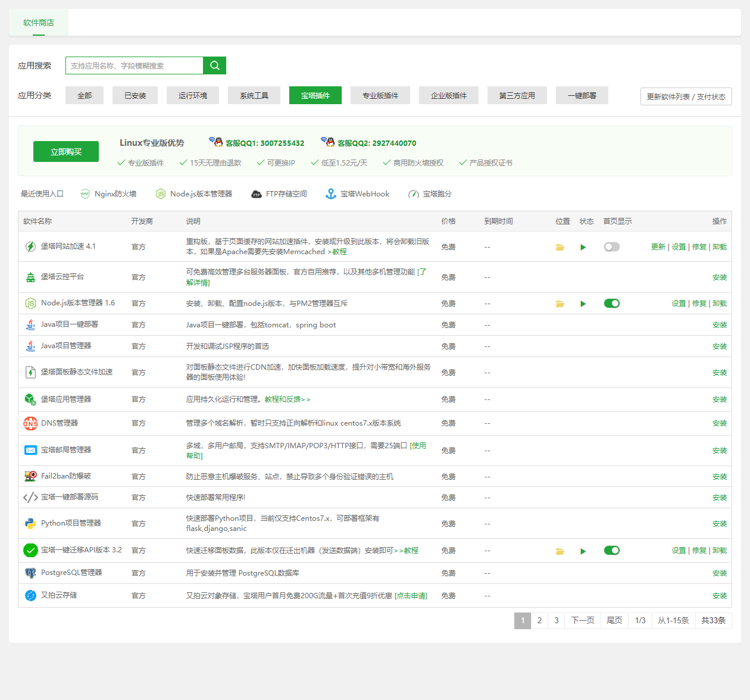Screen dimensions: 750x700
Task: Focus the 应用搜索 input field
Action: point(135,65)
